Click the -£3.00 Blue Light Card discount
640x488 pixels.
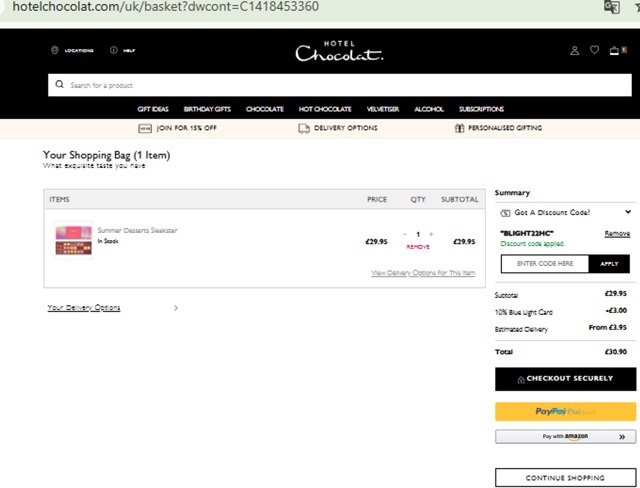click(x=616, y=311)
